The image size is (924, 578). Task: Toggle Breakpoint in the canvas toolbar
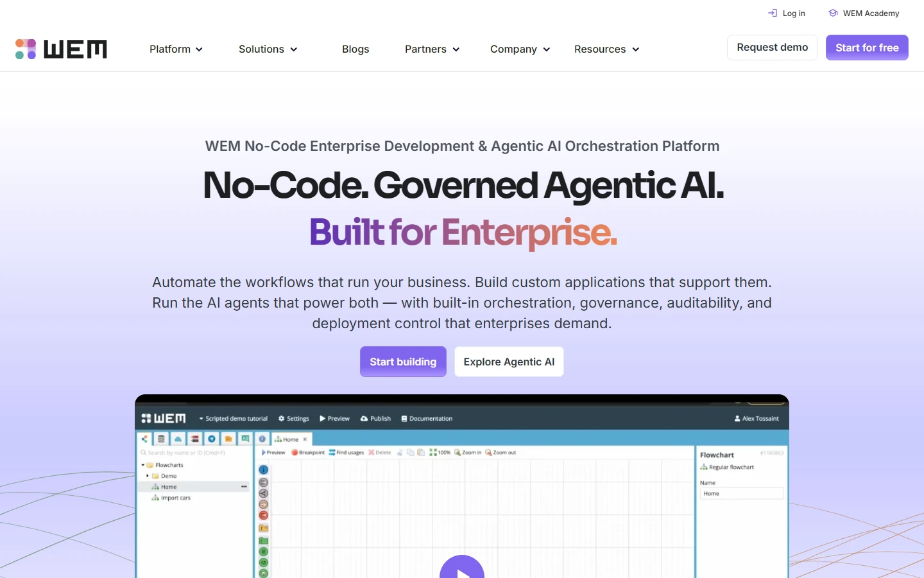coord(308,453)
